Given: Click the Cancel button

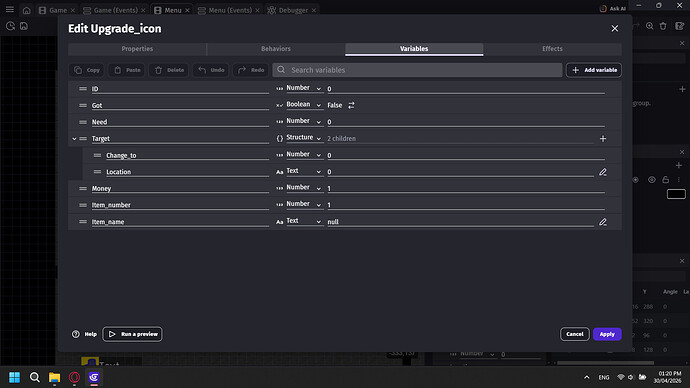Looking at the screenshot, I should [x=574, y=334].
